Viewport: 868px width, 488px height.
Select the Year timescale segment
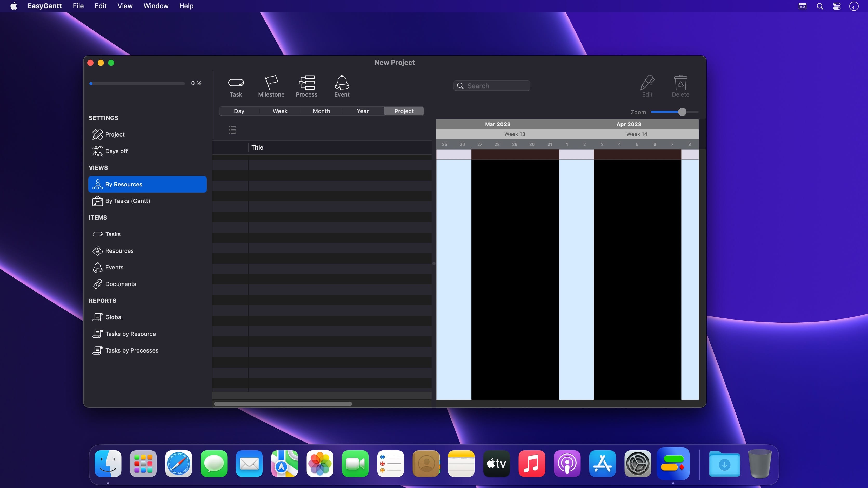(363, 111)
